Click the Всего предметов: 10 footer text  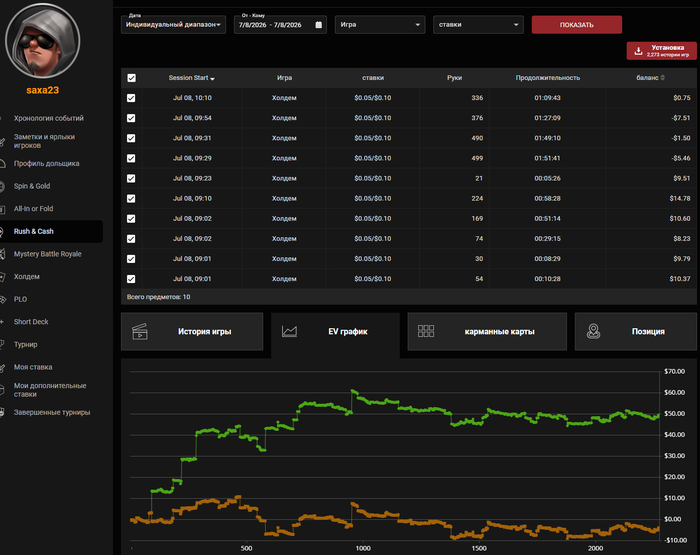point(158,297)
